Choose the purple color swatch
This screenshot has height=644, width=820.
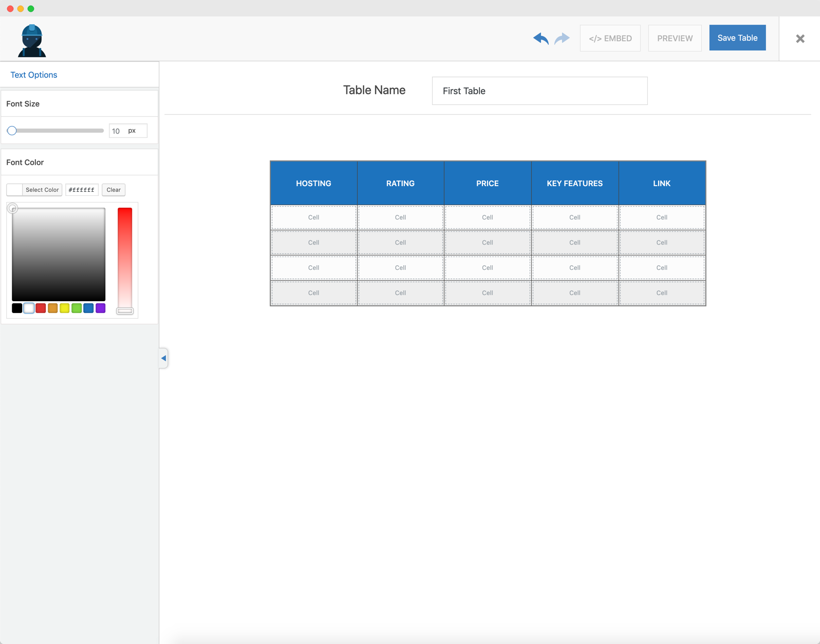click(x=101, y=308)
